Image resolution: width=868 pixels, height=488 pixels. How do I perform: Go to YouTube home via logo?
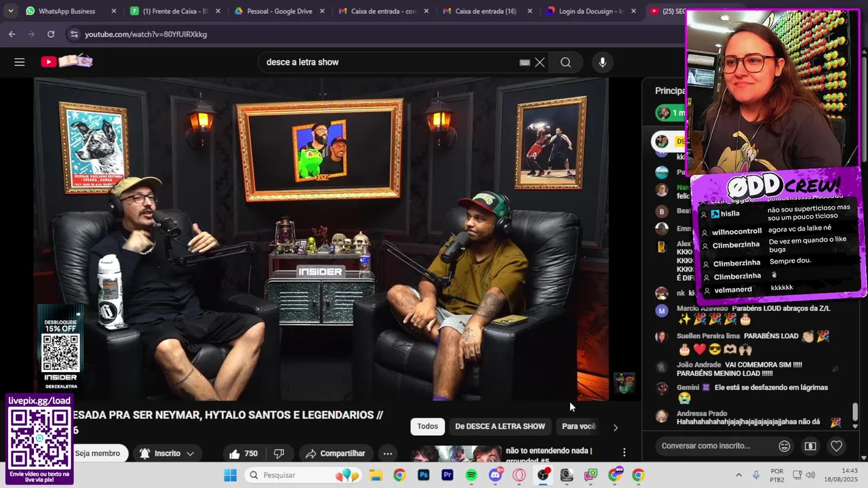click(66, 62)
